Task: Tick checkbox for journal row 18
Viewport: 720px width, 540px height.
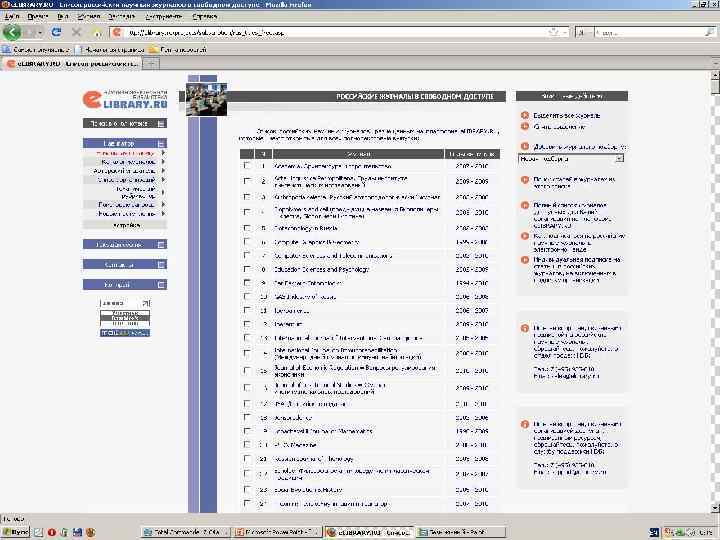Action: pyautogui.click(x=247, y=417)
